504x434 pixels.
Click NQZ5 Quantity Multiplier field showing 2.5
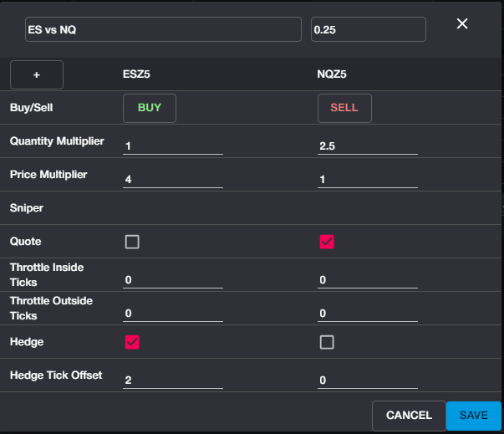368,146
